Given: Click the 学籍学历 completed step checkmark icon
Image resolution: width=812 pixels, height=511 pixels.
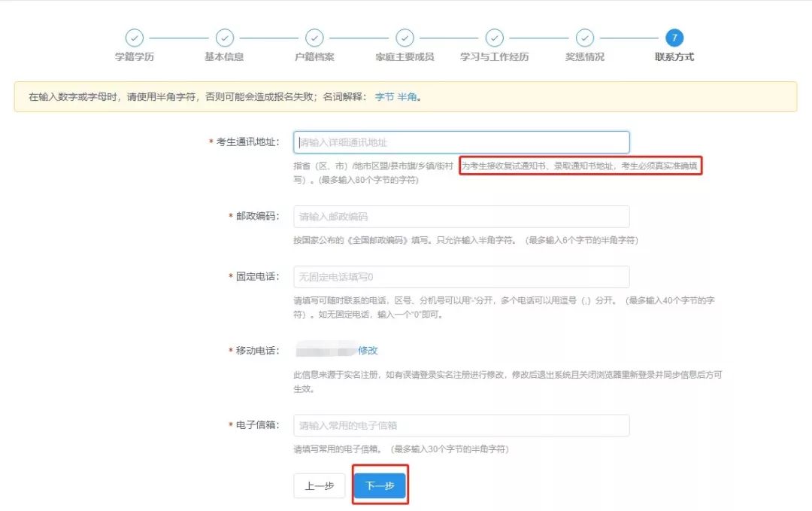Looking at the screenshot, I should [x=135, y=38].
